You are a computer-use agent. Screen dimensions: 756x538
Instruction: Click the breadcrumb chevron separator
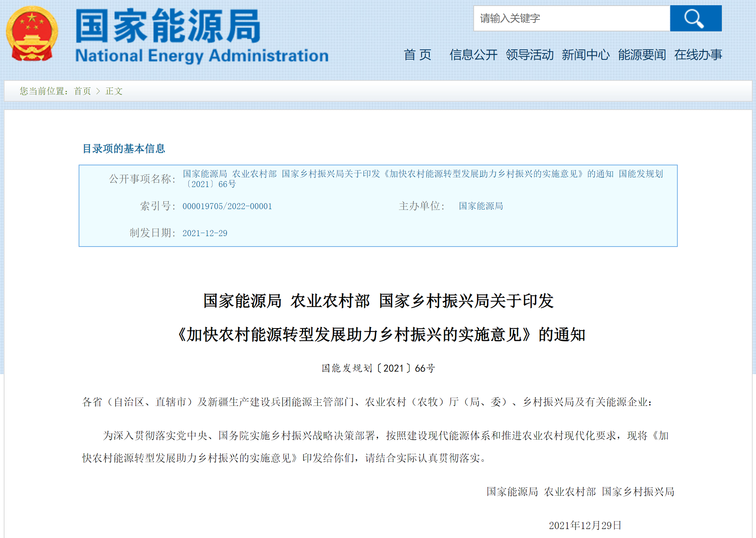click(98, 91)
